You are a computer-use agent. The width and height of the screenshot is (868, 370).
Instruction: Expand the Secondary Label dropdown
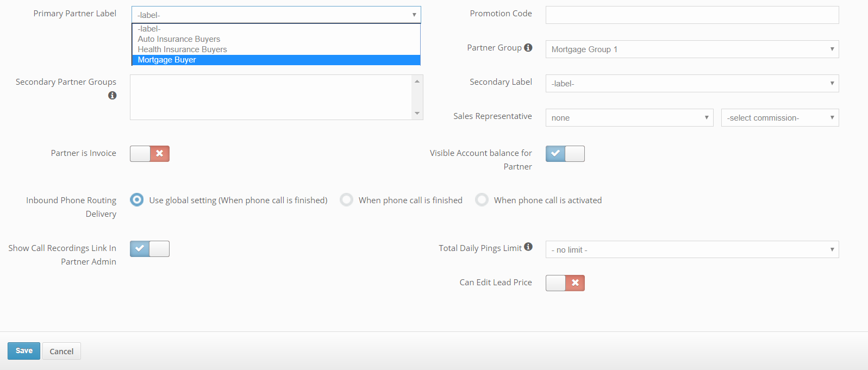(691, 84)
